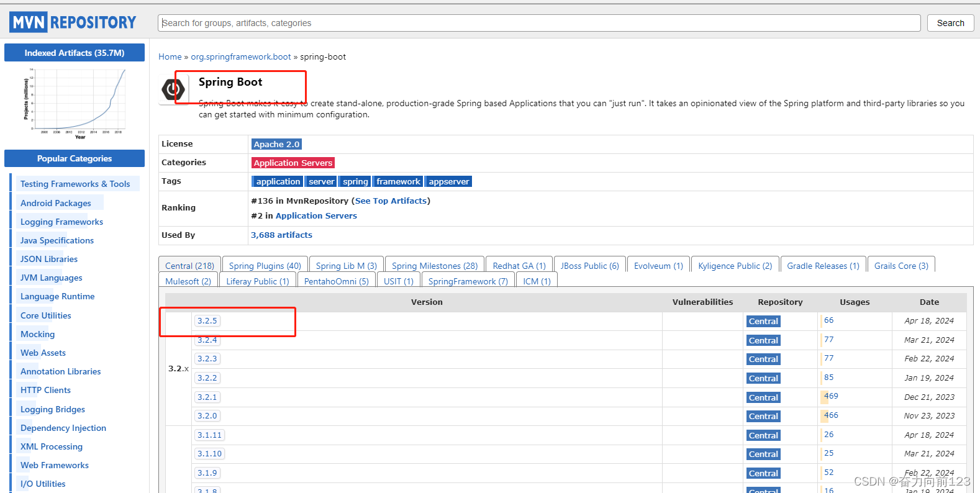Click the Search button
Screen dimensions: 980x493
coord(950,23)
